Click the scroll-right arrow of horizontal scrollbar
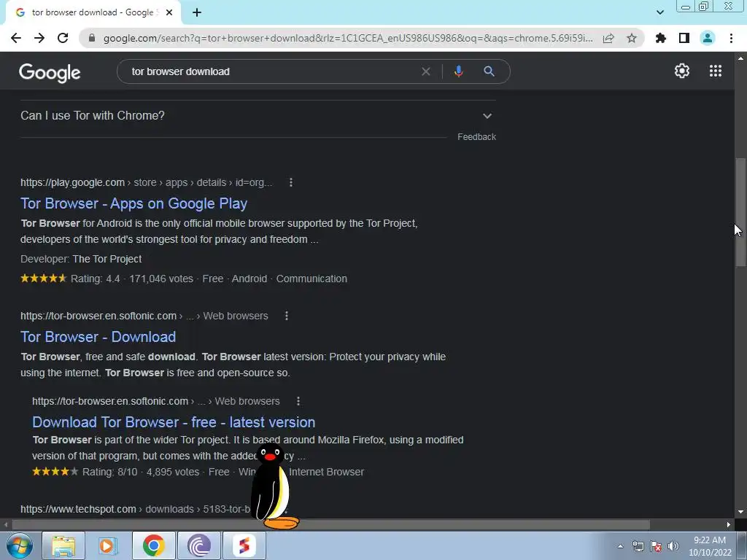This screenshot has height=560, width=747. (729, 525)
